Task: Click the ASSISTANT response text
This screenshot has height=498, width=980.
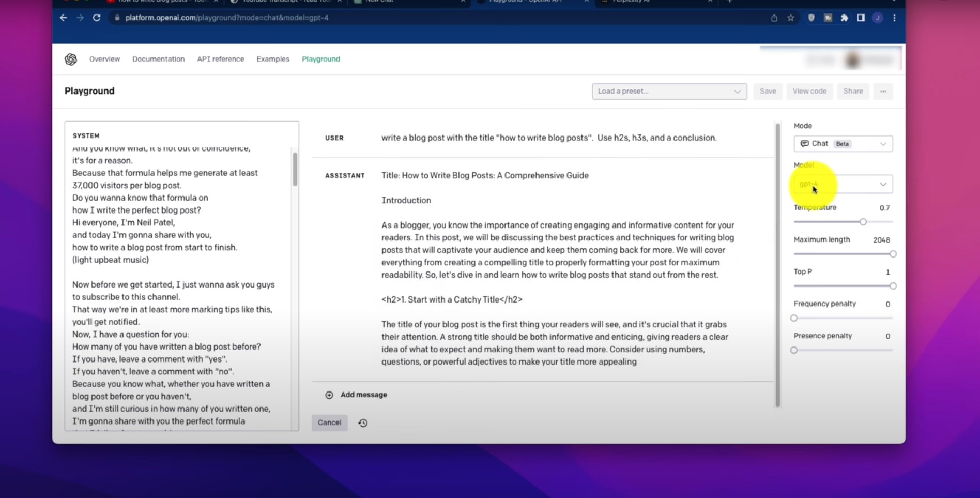Action: tap(558, 269)
